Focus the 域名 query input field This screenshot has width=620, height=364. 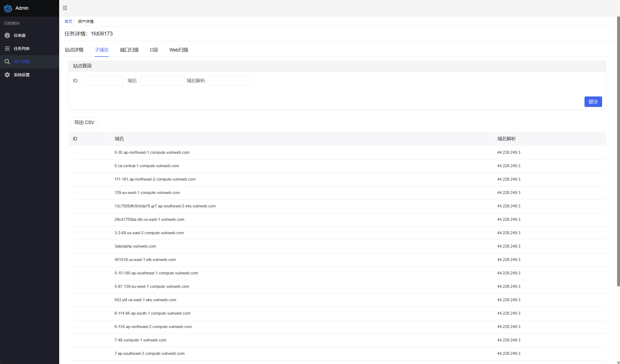162,80
